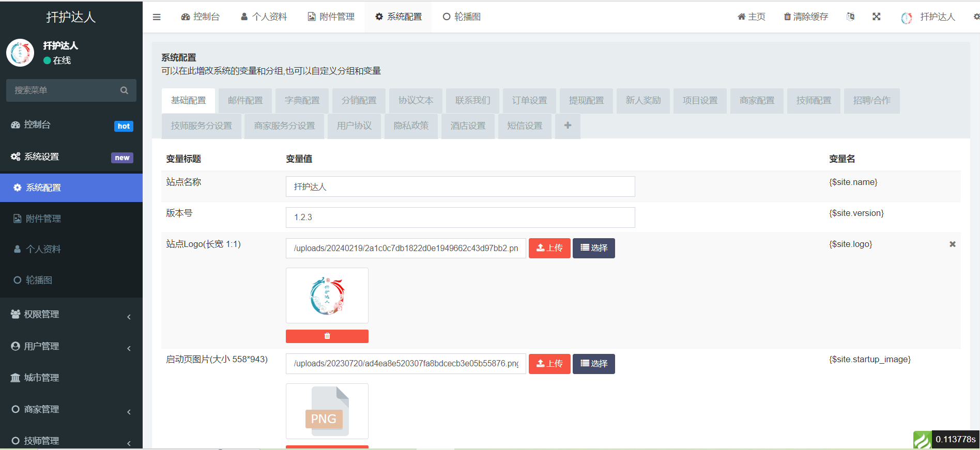Click the plus tab to add group
The width and height of the screenshot is (980, 450).
(x=568, y=126)
